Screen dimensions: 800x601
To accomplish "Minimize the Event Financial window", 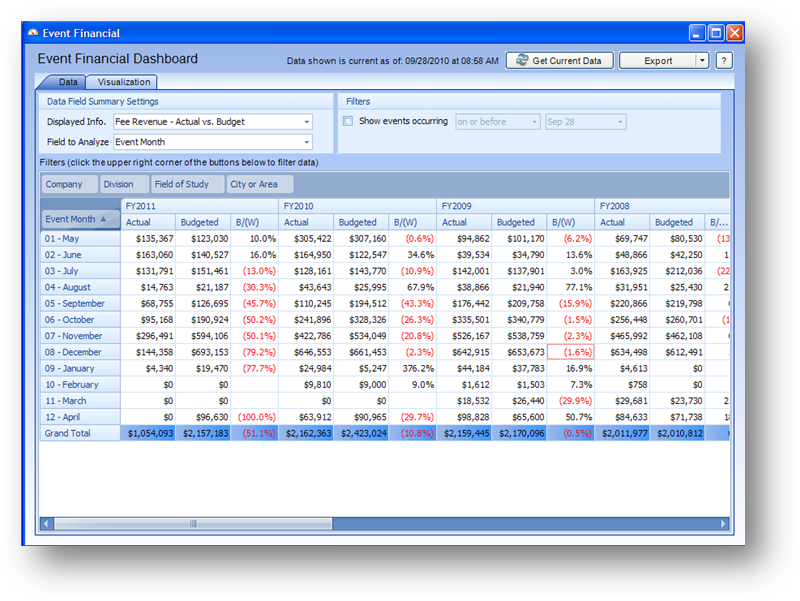I will 697,33.
